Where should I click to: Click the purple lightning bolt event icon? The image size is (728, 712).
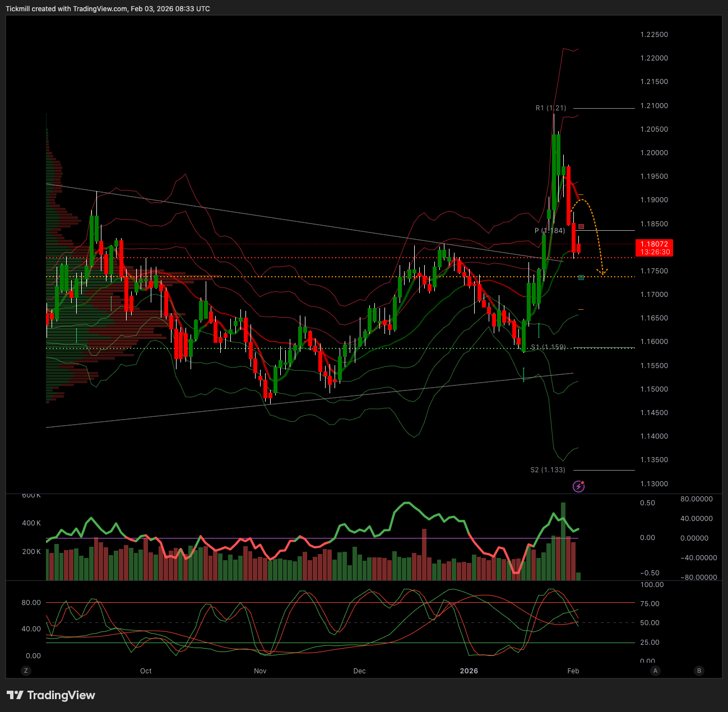(579, 486)
